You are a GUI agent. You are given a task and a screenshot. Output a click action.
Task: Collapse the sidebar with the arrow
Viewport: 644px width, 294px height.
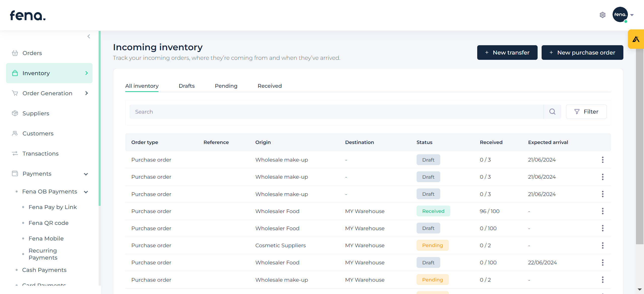pos(89,36)
